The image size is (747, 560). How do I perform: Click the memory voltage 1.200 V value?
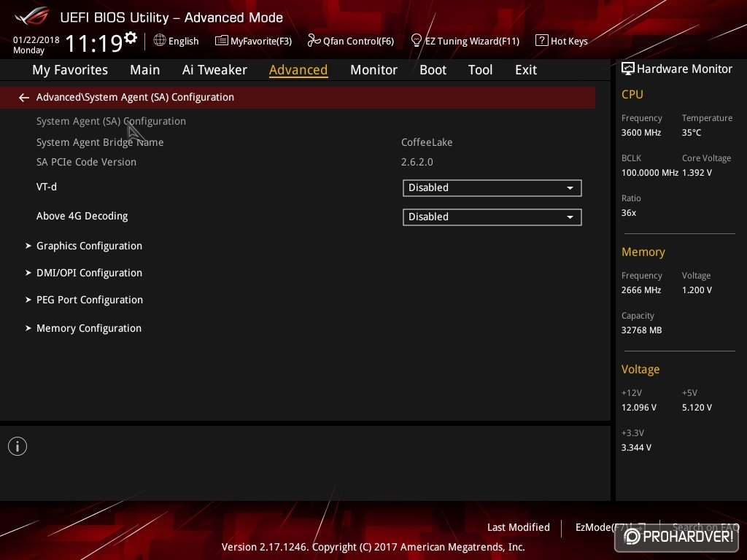[x=697, y=290]
